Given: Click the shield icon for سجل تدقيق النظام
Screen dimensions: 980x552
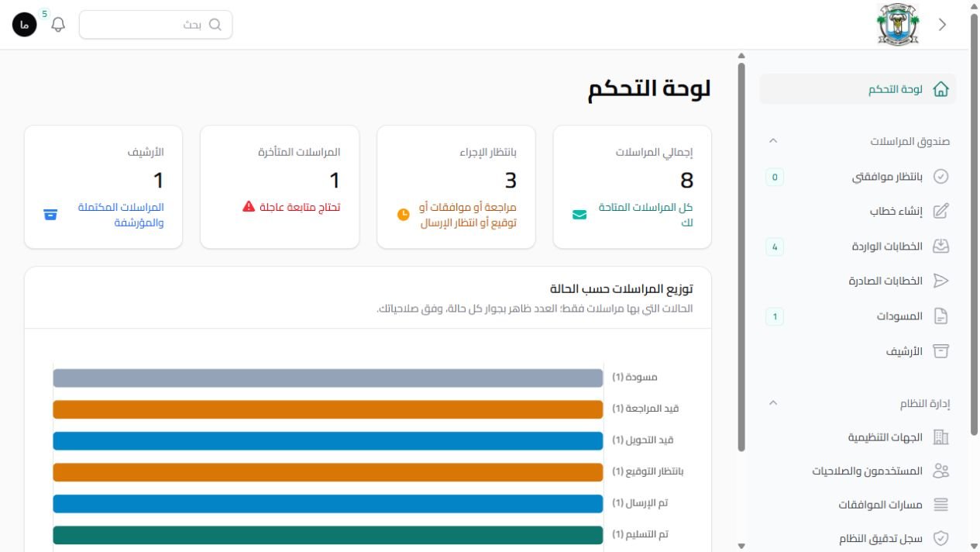Looking at the screenshot, I should [x=940, y=538].
